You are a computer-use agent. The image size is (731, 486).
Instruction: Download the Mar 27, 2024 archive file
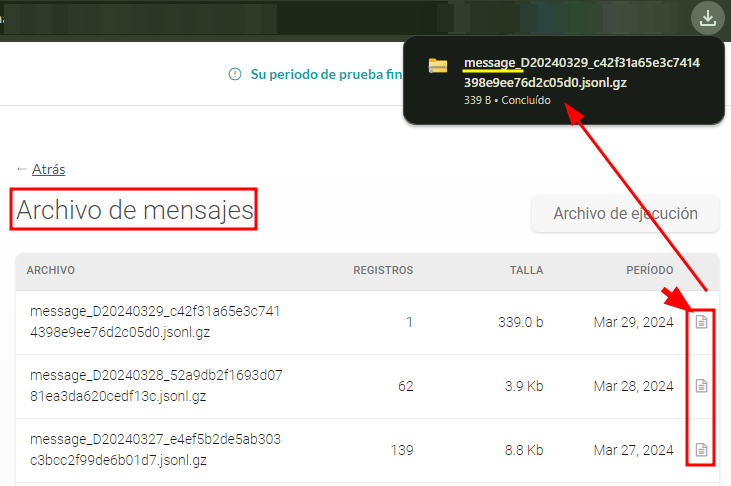pyautogui.click(x=701, y=450)
